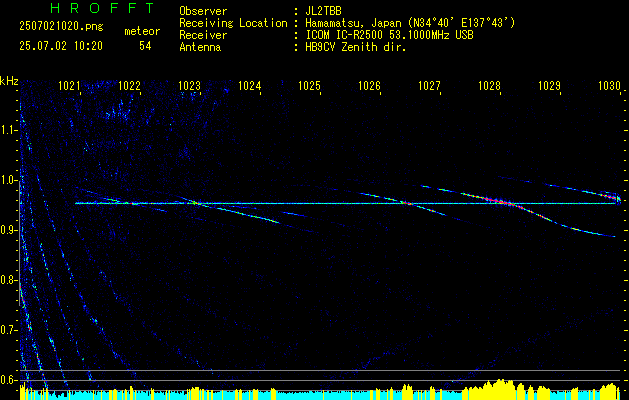This screenshot has height=400, width=629.
Task: Click the Receiver label
Action: [x=203, y=35]
